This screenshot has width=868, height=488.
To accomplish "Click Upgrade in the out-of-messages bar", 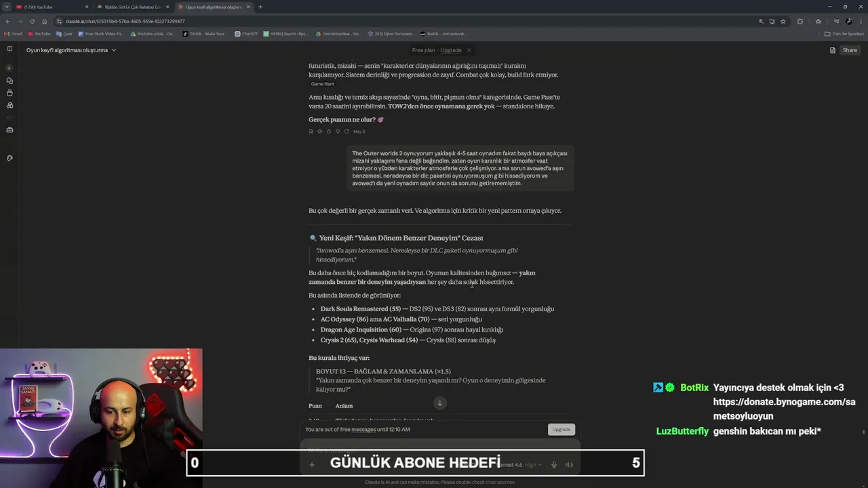I will pyautogui.click(x=561, y=429).
